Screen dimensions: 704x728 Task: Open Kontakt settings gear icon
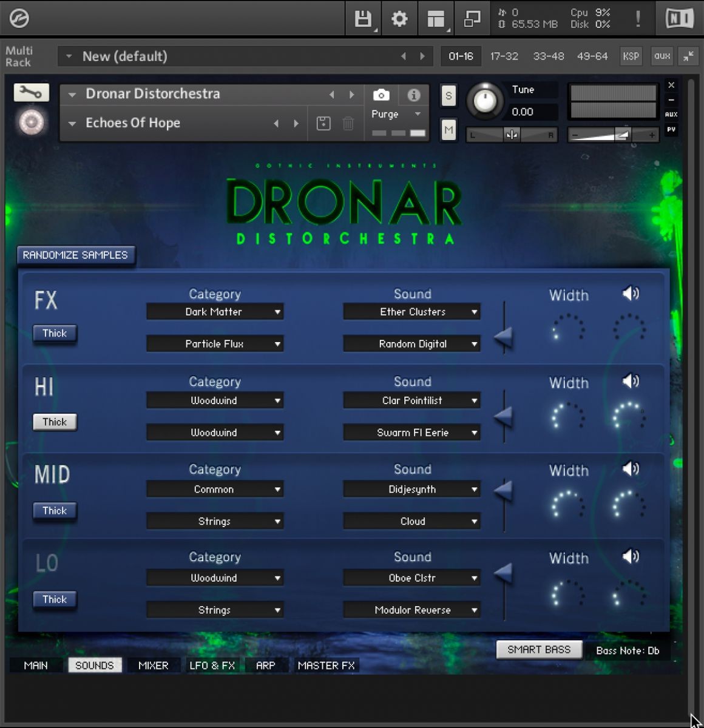click(399, 19)
